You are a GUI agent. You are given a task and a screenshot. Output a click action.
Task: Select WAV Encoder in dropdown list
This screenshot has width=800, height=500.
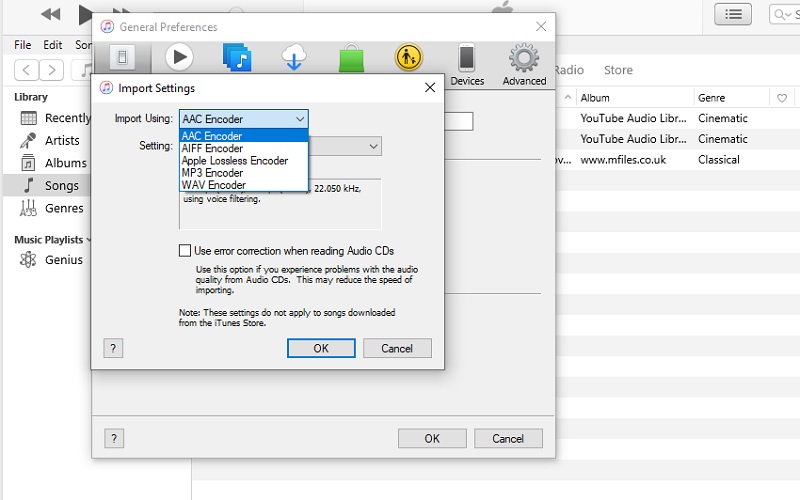pos(213,185)
